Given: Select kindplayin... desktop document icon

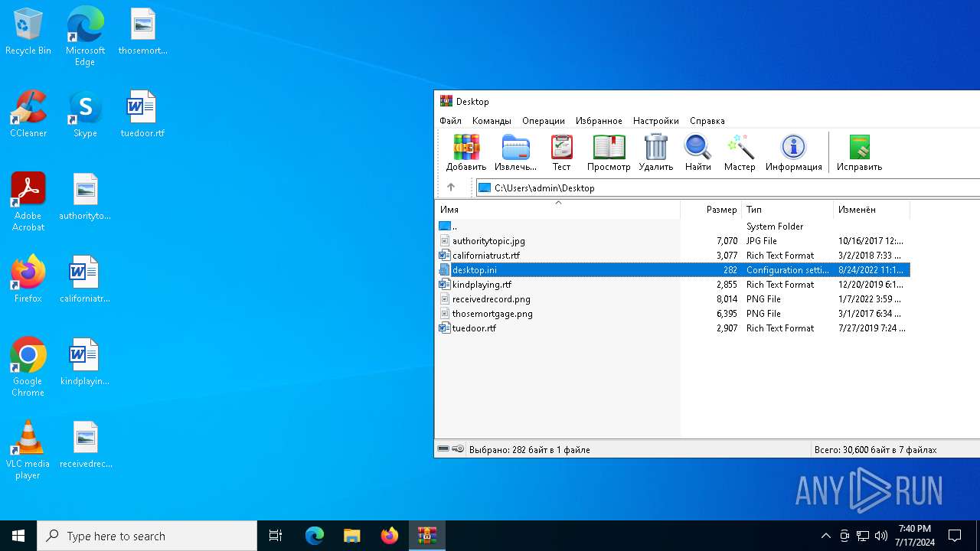Looking at the screenshot, I should click(x=85, y=363).
